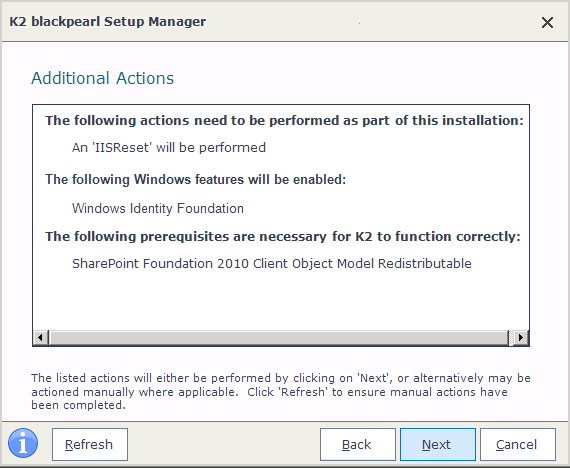
Task: Select the 'IISReset' will be performed entry
Action: (169, 148)
